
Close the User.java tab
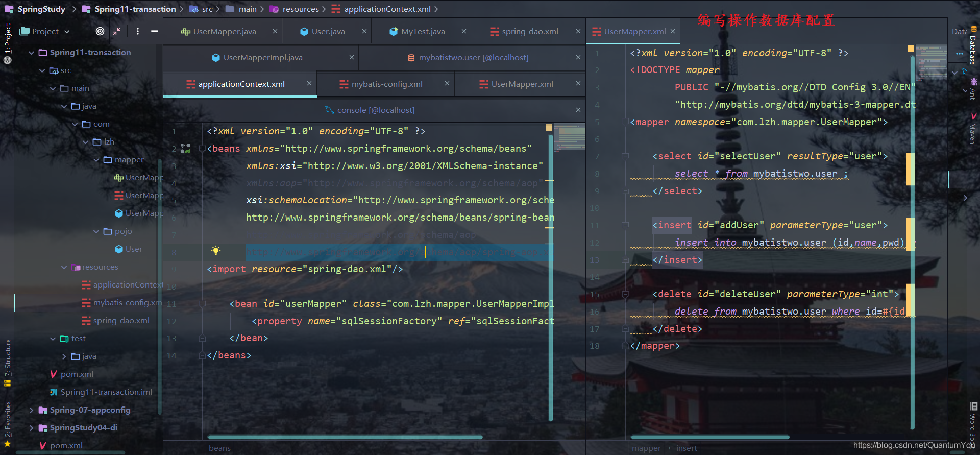364,31
